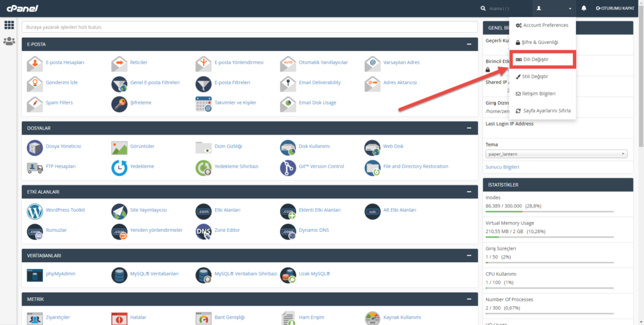
Task: Click the Otomatik Yanıtlayıcılar icon
Action: coord(288,63)
